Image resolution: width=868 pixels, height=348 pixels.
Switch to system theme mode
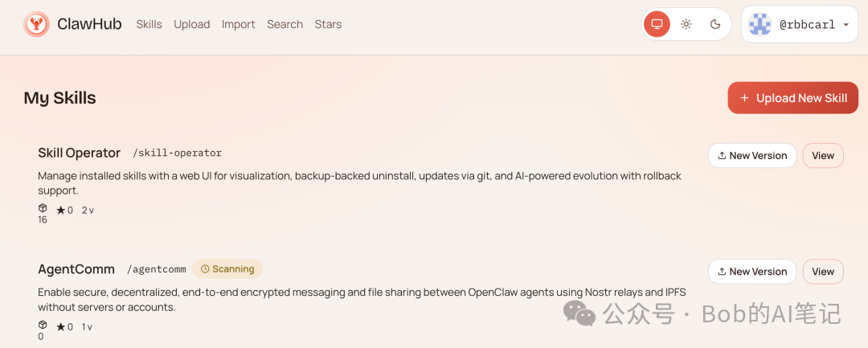(657, 24)
